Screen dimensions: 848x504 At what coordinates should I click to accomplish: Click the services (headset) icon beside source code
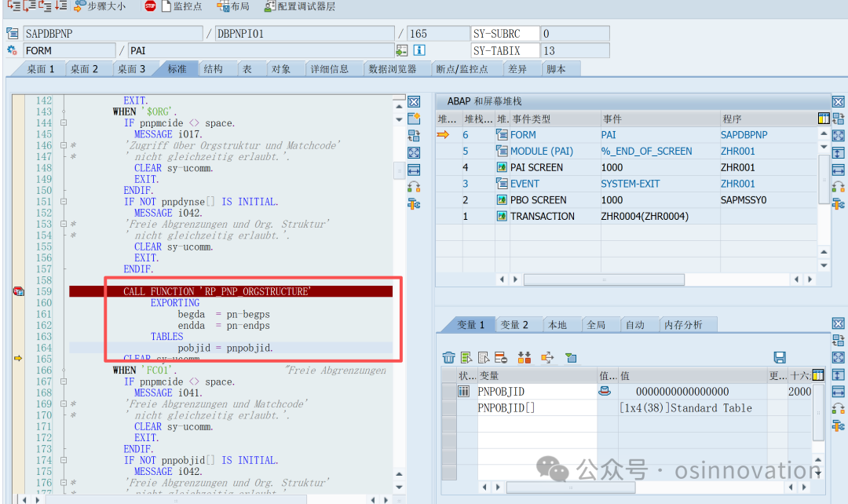pyautogui.click(x=415, y=187)
